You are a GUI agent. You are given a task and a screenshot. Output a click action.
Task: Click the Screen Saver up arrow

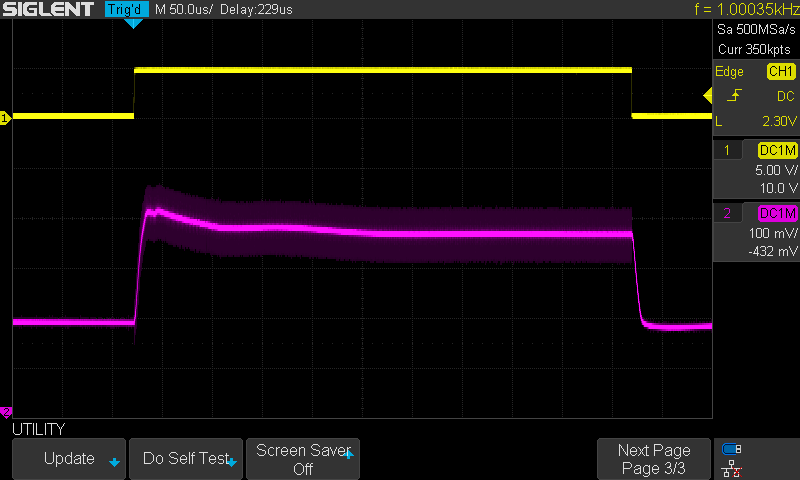tap(348, 454)
